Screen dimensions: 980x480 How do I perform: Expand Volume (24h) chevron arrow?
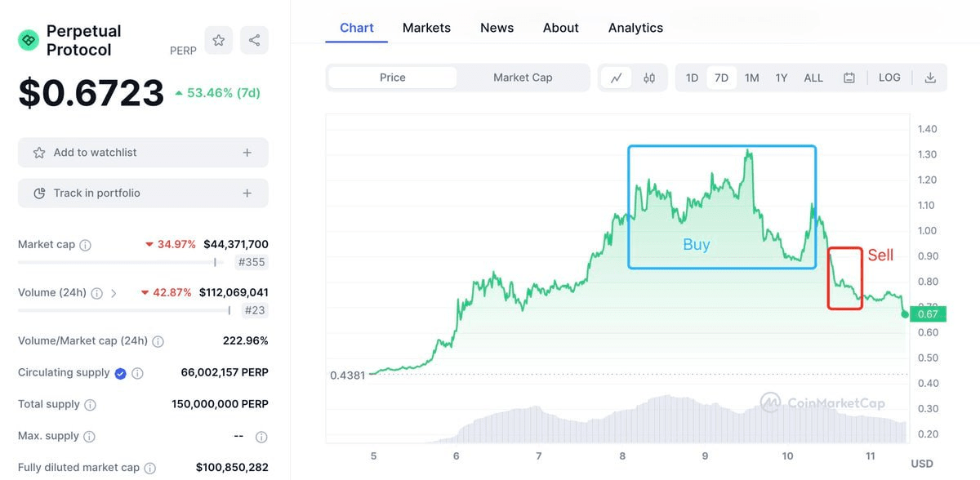(114, 293)
